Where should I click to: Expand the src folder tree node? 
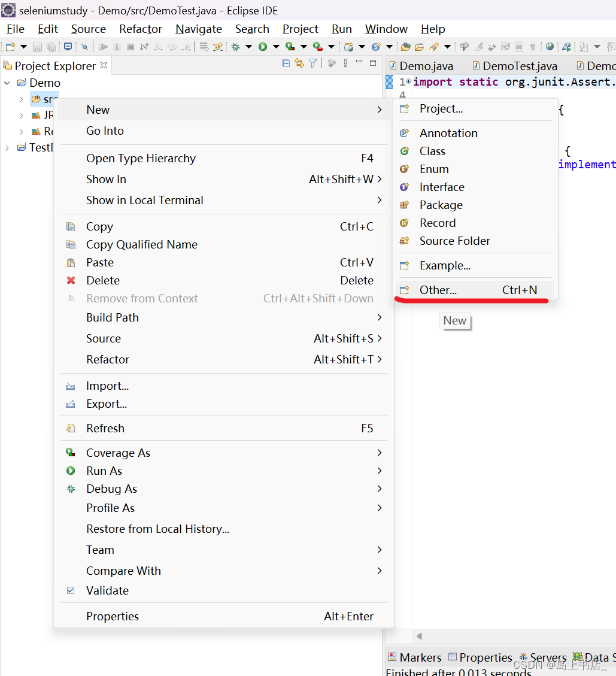click(x=21, y=99)
